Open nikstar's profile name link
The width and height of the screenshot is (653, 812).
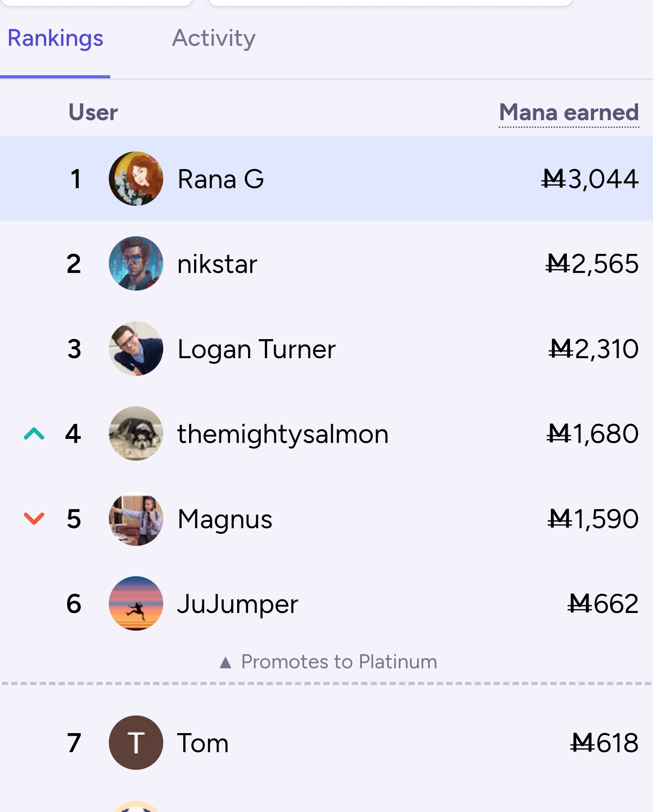point(217,264)
